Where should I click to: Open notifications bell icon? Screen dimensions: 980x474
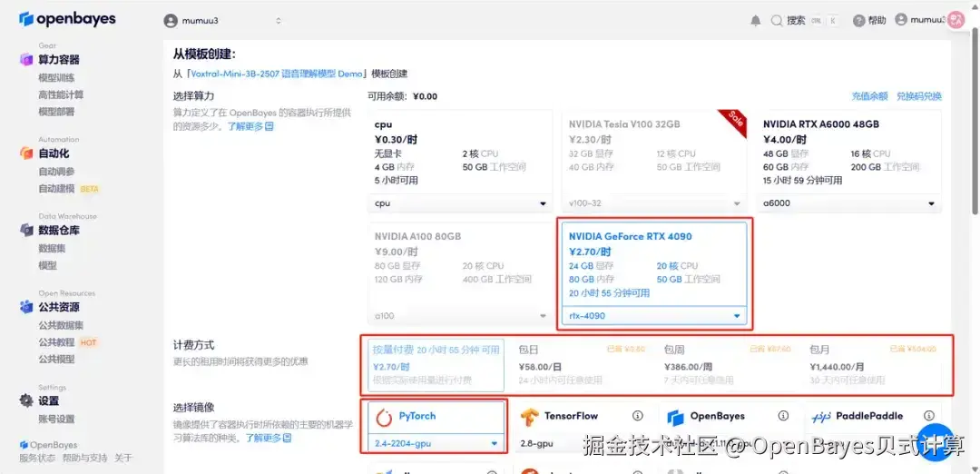(756, 21)
